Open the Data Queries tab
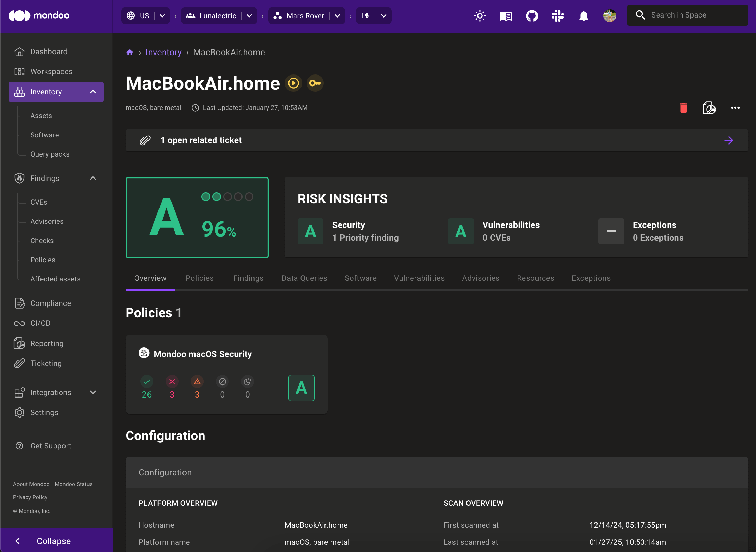This screenshot has width=756, height=552. point(304,278)
